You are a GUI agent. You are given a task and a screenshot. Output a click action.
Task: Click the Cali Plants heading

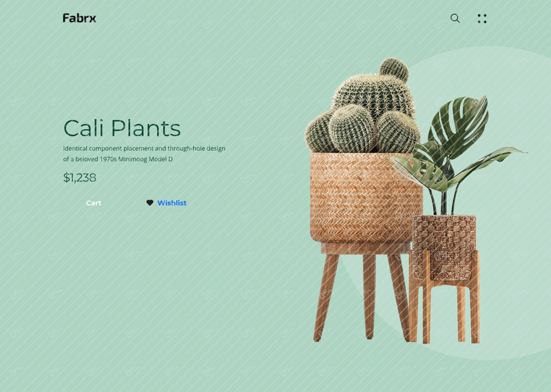(x=122, y=128)
